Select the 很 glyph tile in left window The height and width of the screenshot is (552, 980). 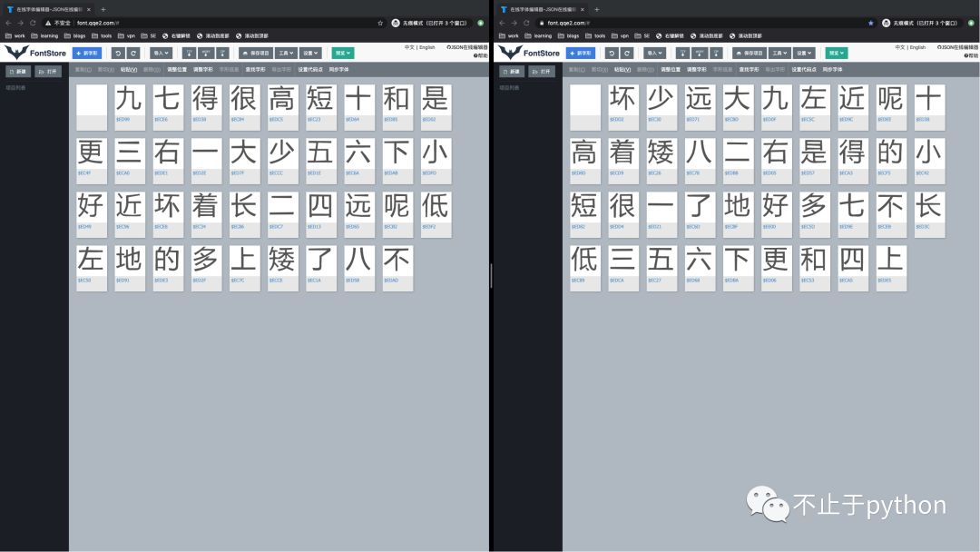click(244, 102)
